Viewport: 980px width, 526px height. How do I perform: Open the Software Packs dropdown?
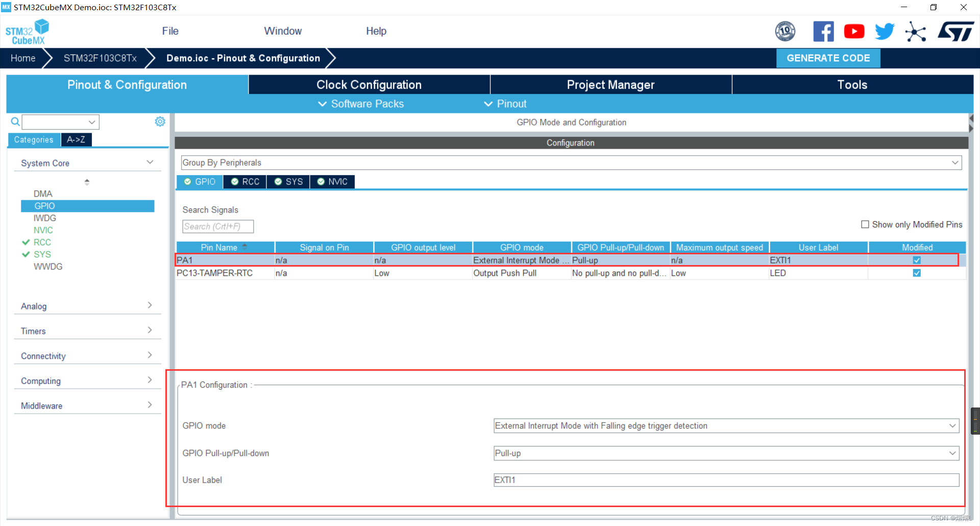[361, 104]
